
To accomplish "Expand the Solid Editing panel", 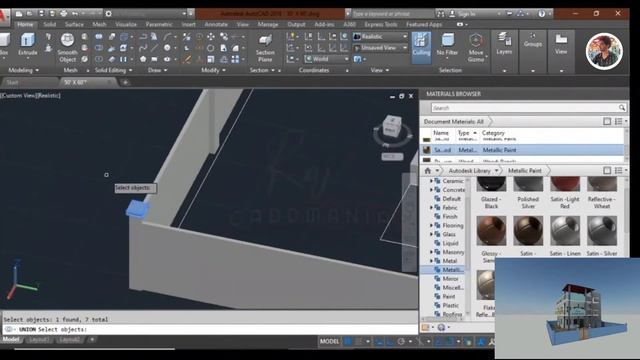I will 113,70.
